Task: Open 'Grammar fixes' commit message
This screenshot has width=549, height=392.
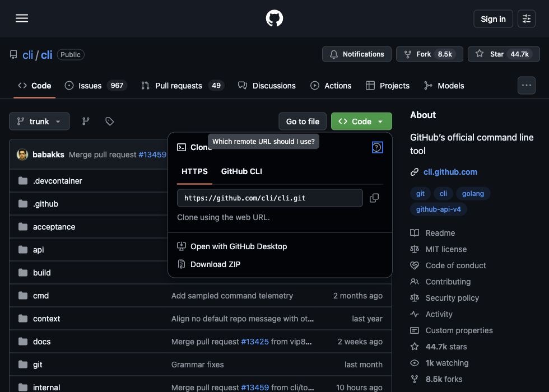Action: point(197,365)
